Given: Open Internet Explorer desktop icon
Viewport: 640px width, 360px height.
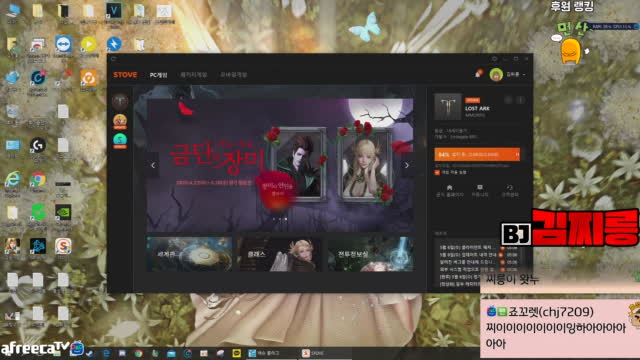Looking at the screenshot, I should pyautogui.click(x=12, y=180).
